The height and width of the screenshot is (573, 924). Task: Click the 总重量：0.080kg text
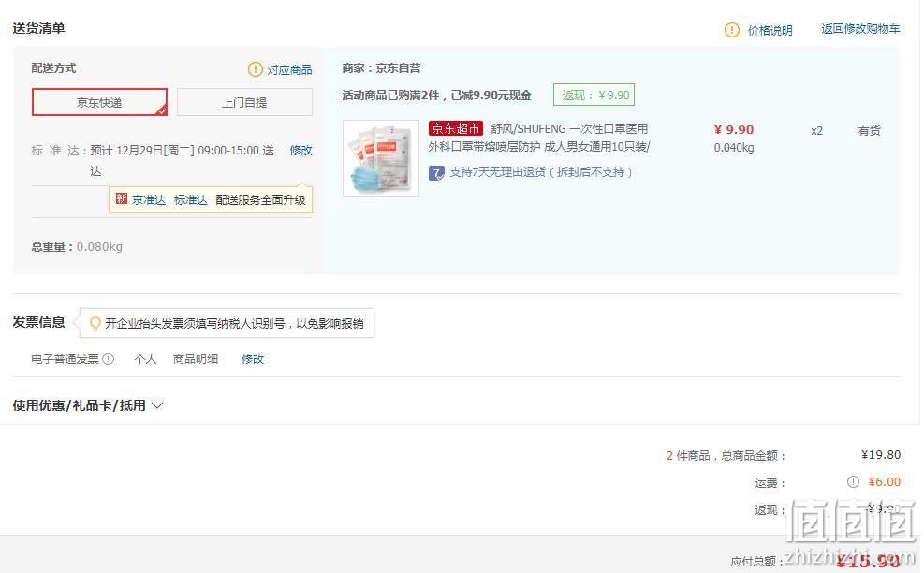pyautogui.click(x=77, y=246)
